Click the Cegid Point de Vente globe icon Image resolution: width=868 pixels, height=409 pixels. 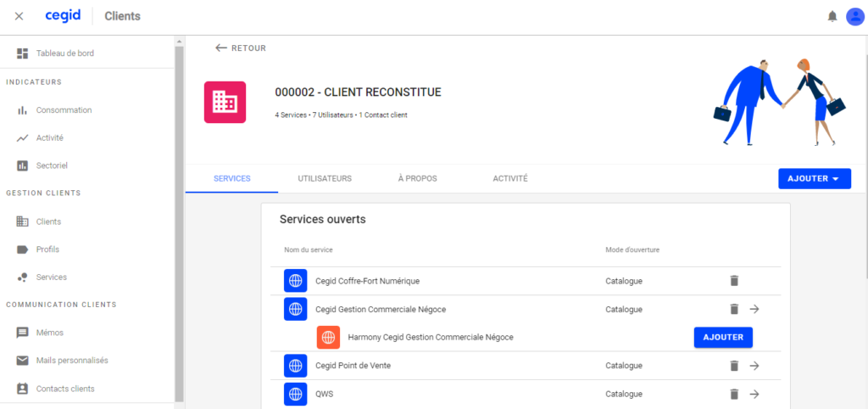click(x=296, y=366)
